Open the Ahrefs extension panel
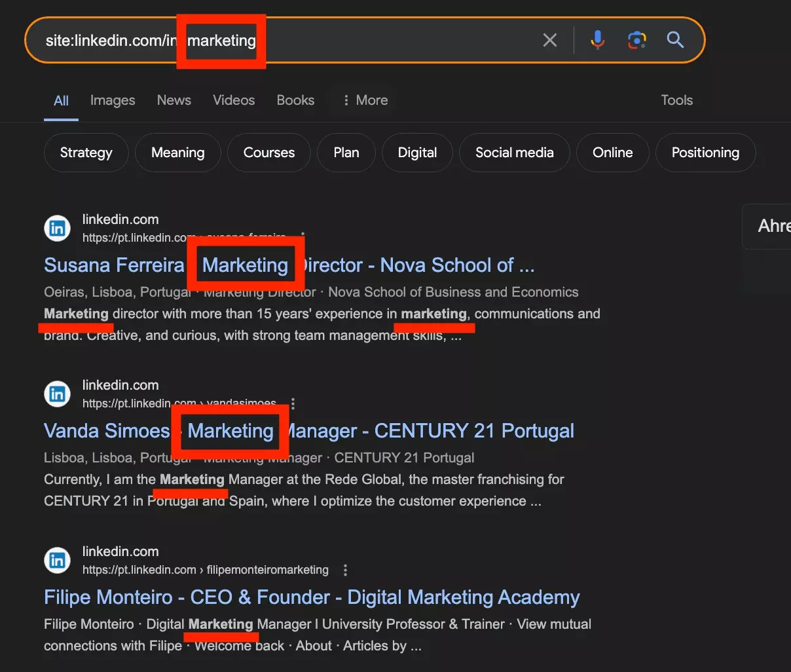 773,226
